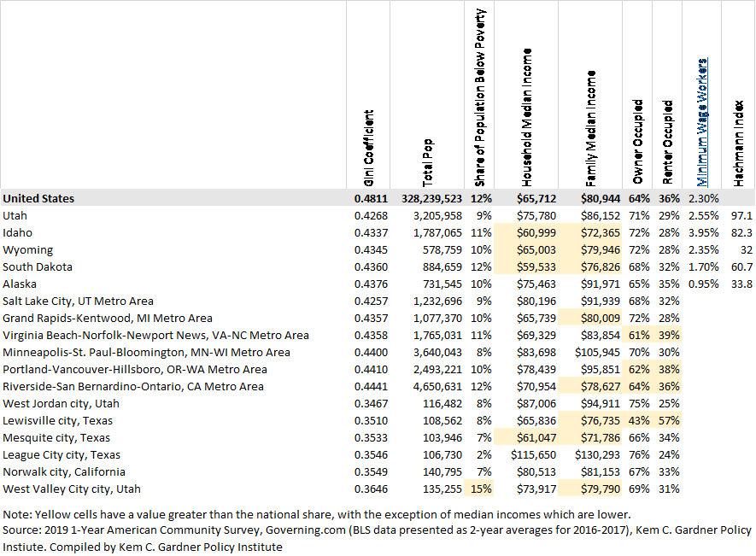Click Alaska's family median income $91,971
The width and height of the screenshot is (756, 556).
click(601, 284)
